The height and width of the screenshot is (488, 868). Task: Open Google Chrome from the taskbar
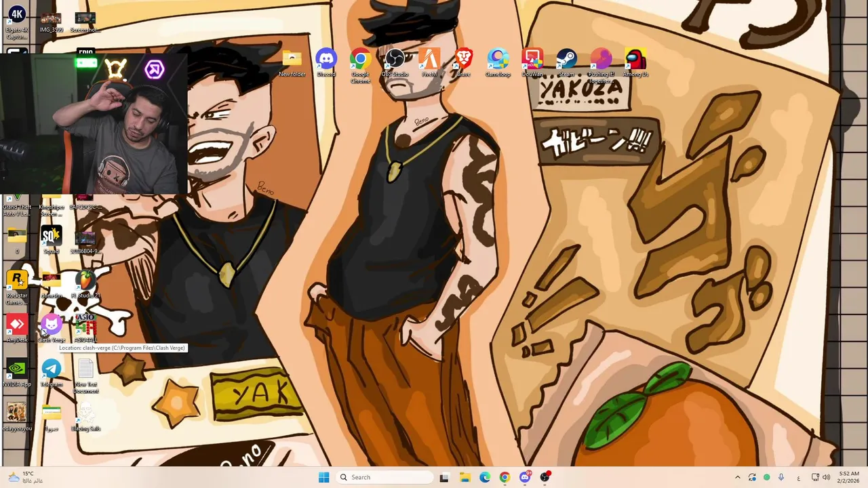tap(505, 477)
